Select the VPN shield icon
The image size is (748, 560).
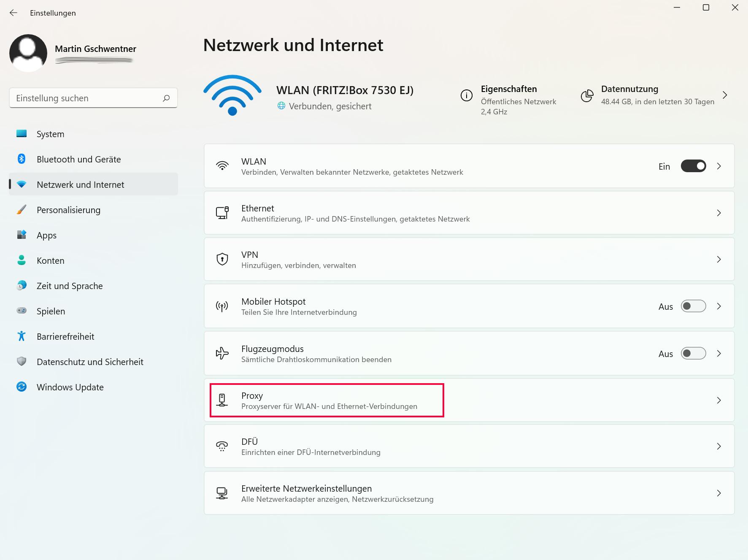(x=222, y=259)
